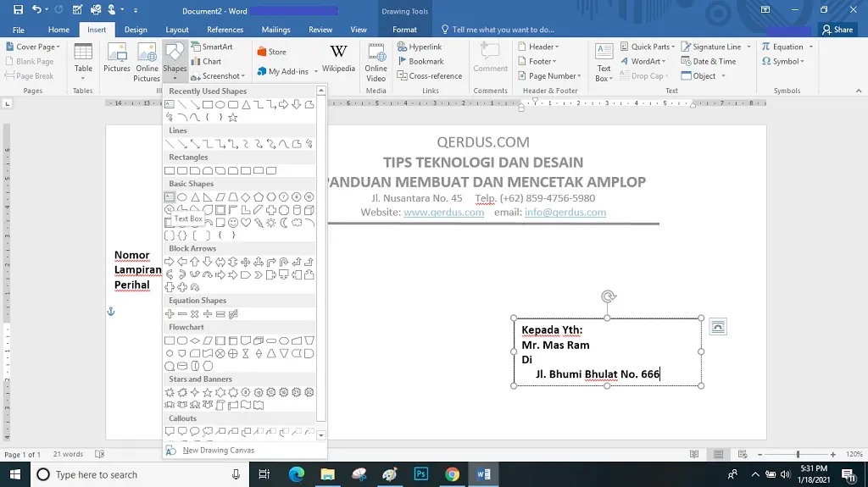
Task: Pick the Cloud Callout shape in Callouts
Action: 208,431
